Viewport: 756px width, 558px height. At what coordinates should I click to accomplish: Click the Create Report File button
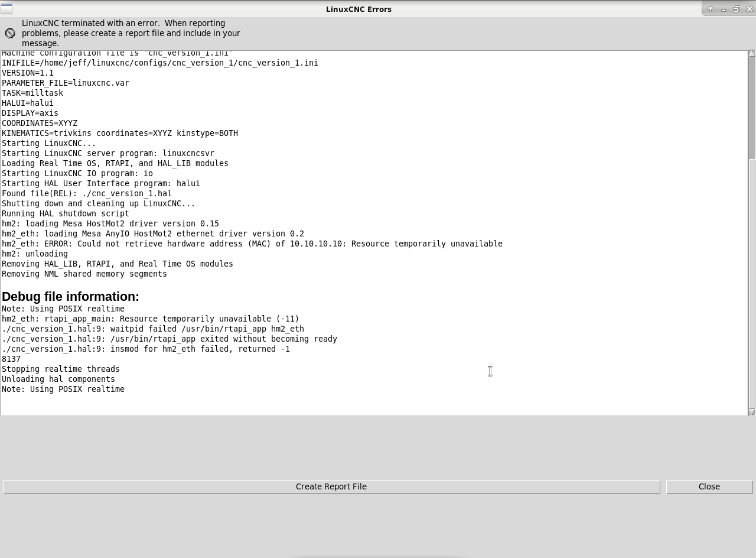(331, 486)
